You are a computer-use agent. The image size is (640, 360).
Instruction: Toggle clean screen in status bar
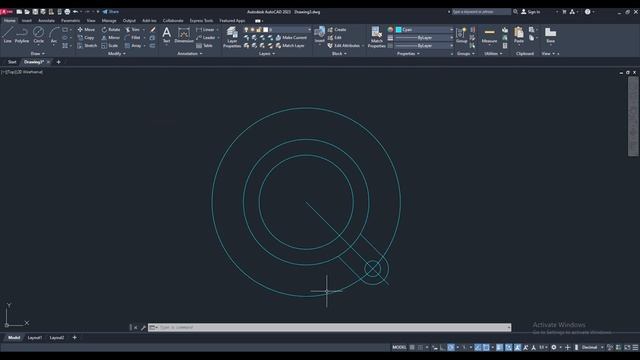coord(627,347)
